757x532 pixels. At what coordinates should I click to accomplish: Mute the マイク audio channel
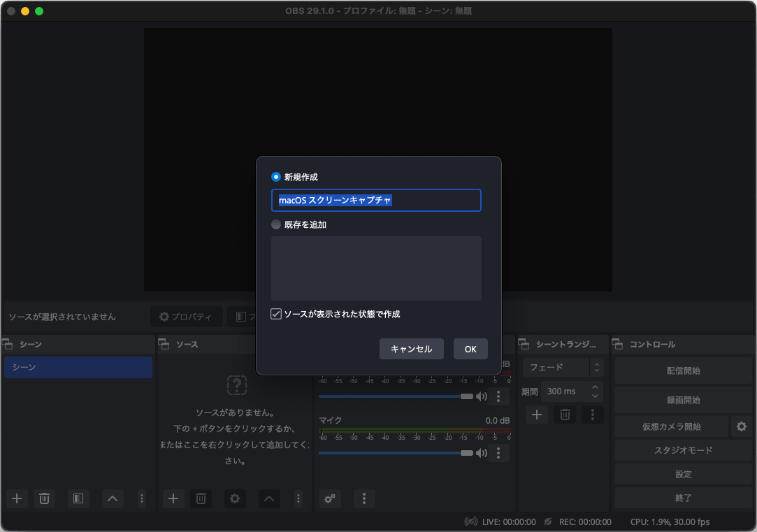tap(482, 453)
